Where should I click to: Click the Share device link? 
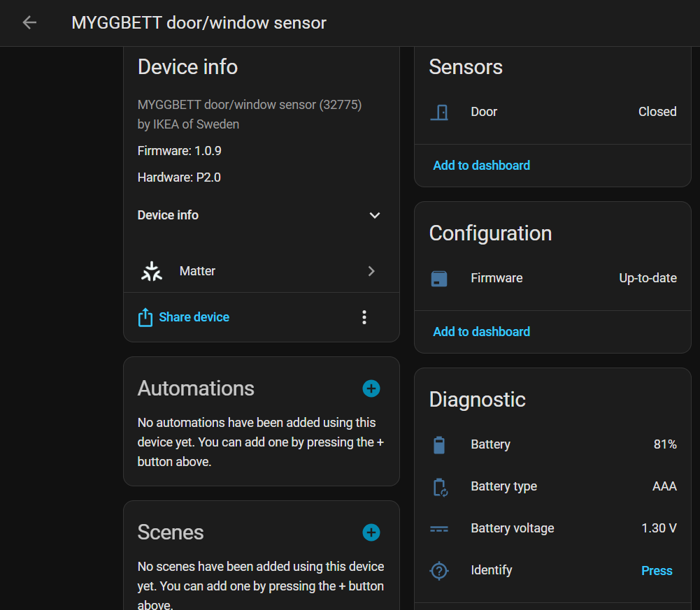pyautogui.click(x=194, y=317)
